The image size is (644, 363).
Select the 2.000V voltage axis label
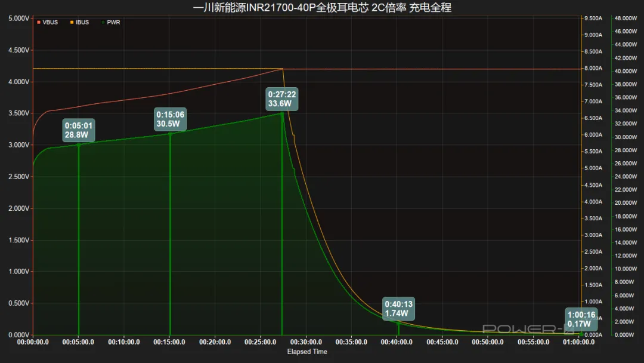[x=19, y=208]
